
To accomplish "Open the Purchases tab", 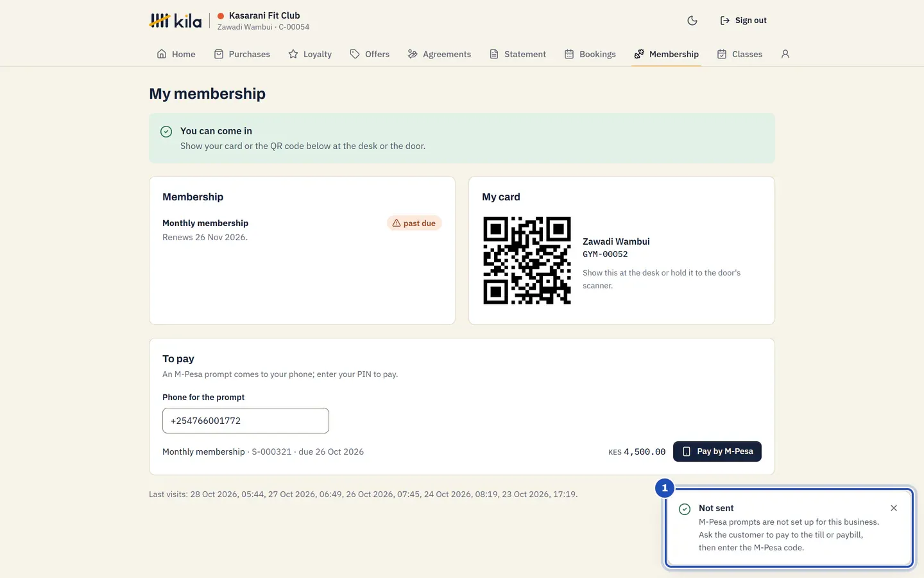I will [242, 54].
